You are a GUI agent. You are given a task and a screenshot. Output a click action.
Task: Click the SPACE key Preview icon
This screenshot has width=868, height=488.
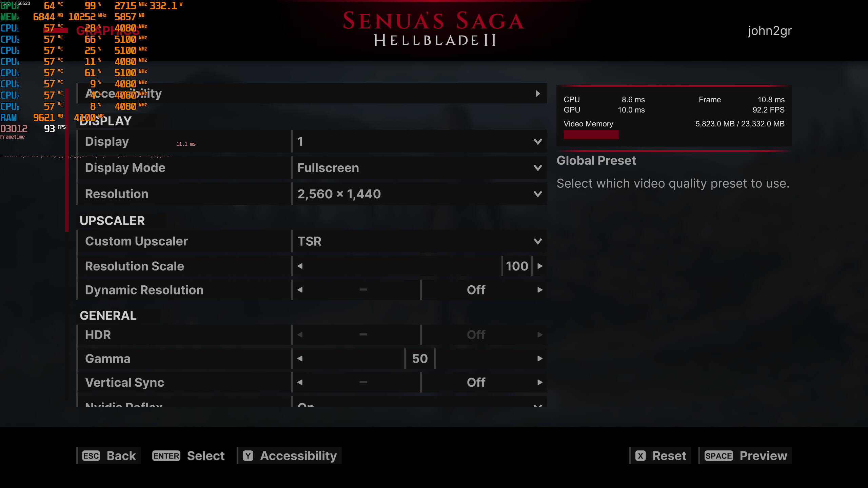pyautogui.click(x=718, y=456)
